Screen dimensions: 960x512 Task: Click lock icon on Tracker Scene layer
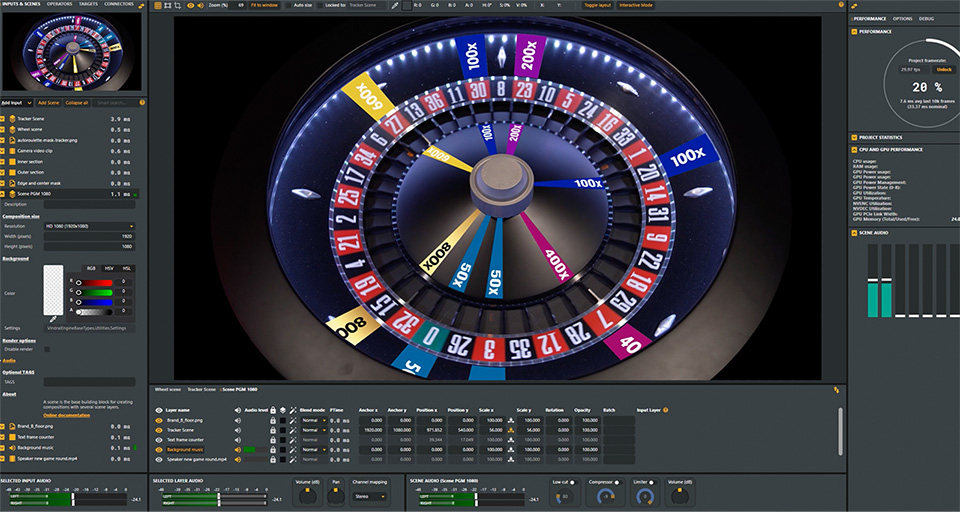pyautogui.click(x=272, y=430)
